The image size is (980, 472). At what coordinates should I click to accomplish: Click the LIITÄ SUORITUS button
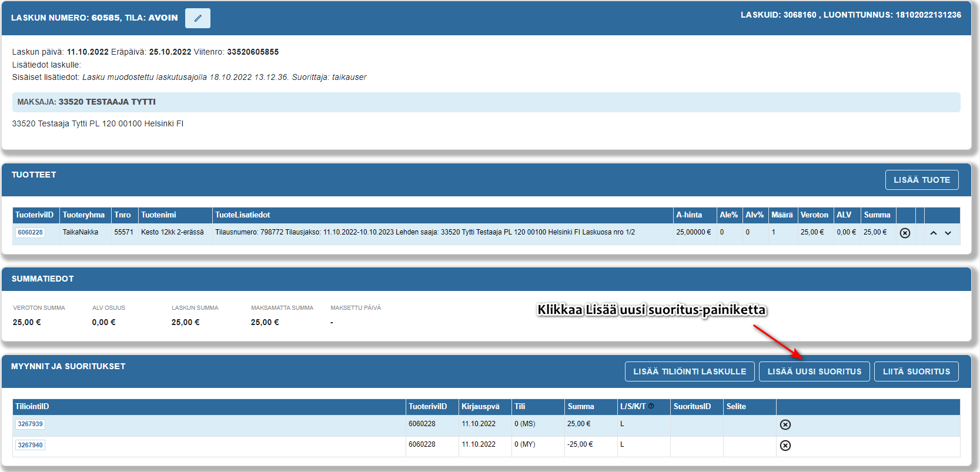[x=917, y=371]
